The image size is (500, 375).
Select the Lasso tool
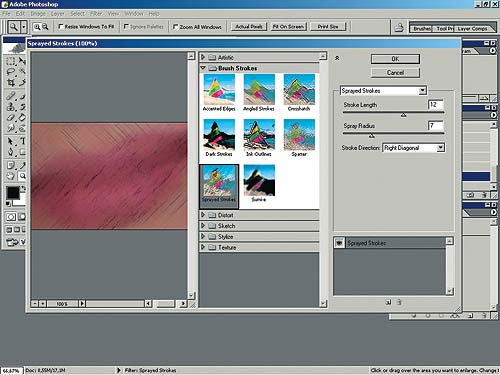pos(11,72)
